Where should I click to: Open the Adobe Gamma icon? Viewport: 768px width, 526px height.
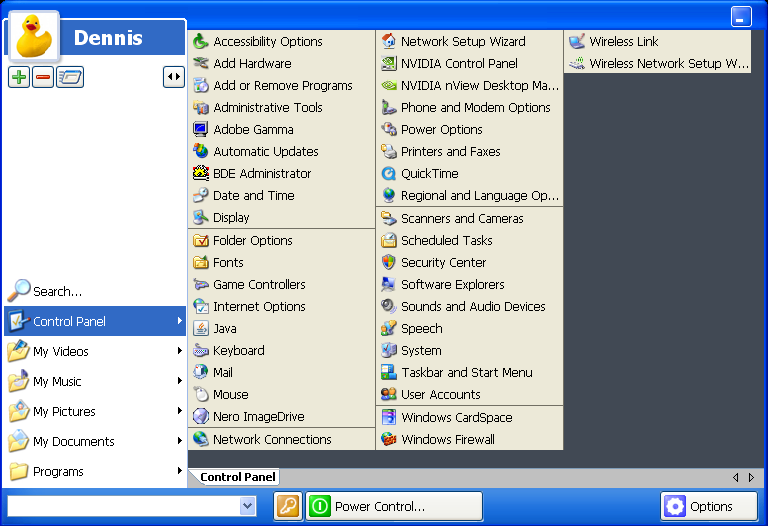201,129
